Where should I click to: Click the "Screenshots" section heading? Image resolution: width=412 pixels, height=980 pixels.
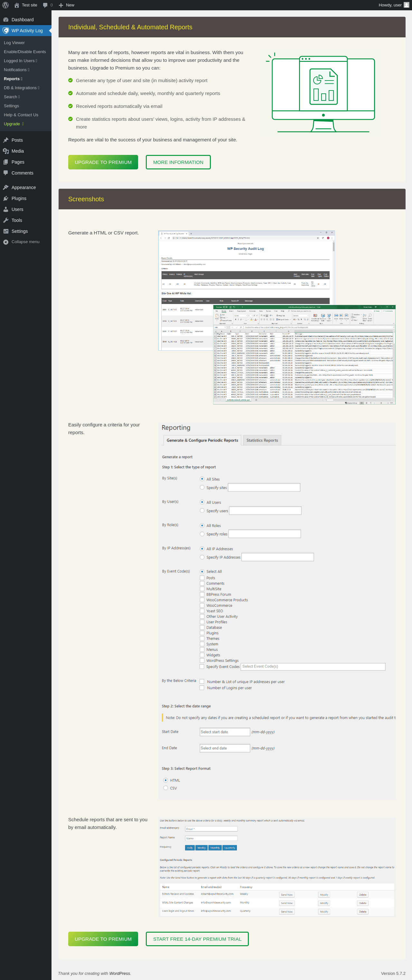pyautogui.click(x=86, y=199)
